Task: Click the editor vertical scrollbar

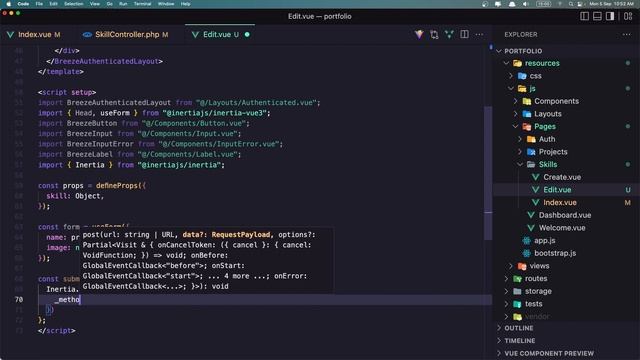Action: (x=488, y=173)
